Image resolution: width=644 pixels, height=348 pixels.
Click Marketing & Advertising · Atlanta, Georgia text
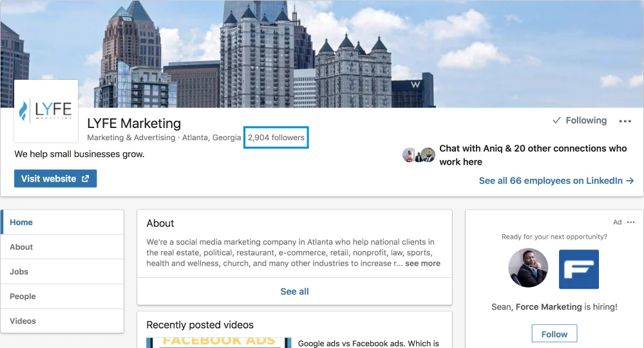click(x=164, y=138)
